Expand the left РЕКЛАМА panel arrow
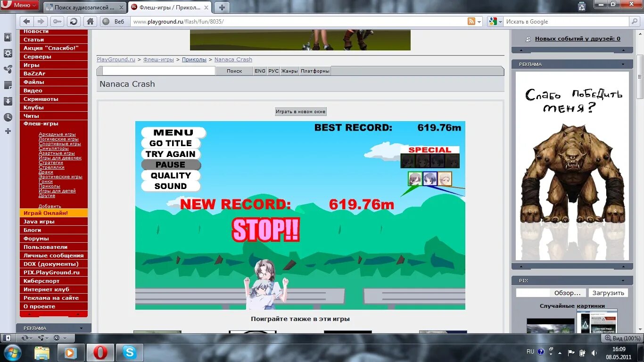 [x=81, y=328]
